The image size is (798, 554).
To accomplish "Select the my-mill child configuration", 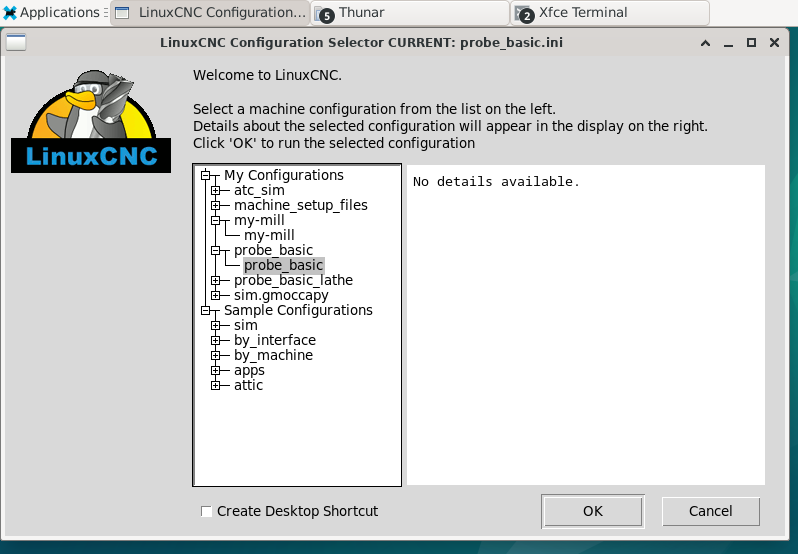I will tap(269, 235).
